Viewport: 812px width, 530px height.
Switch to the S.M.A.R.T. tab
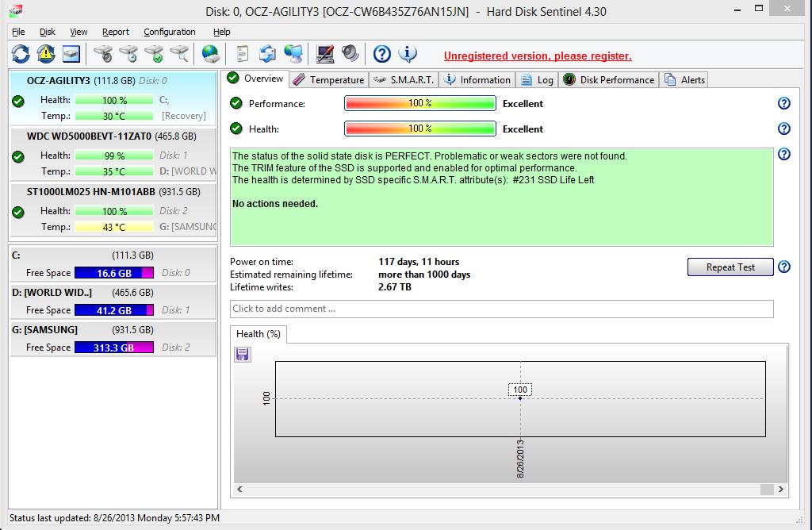click(404, 80)
